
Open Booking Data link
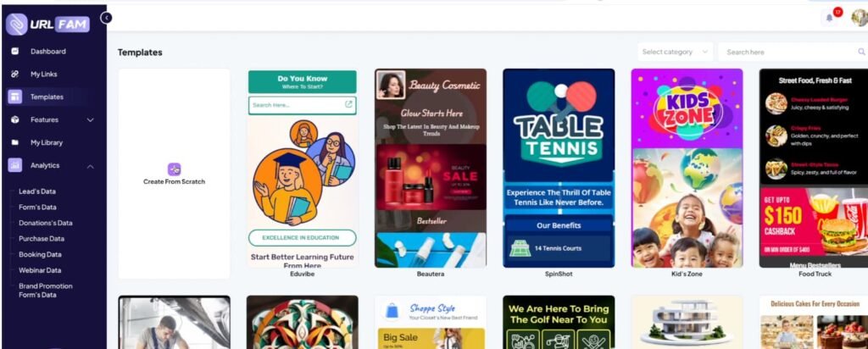click(x=40, y=254)
